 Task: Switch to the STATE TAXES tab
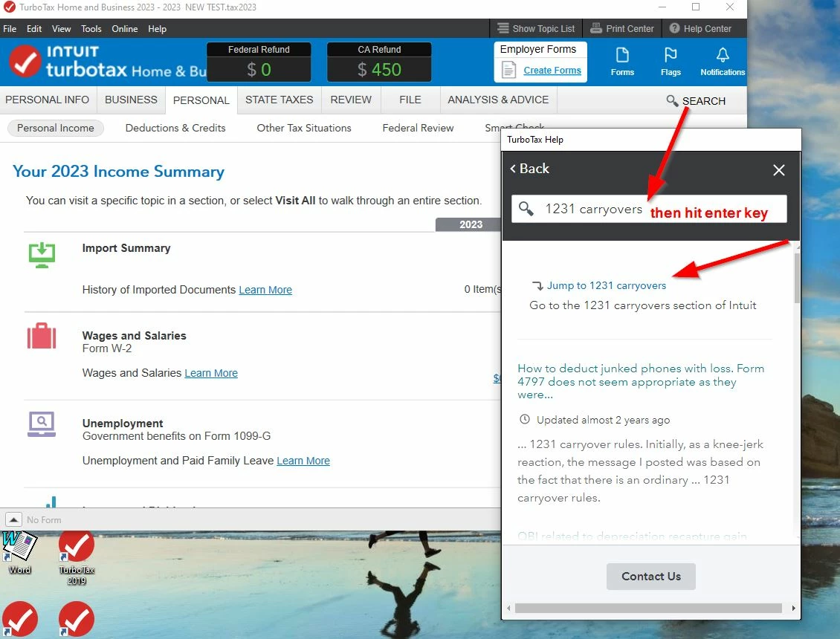click(279, 100)
